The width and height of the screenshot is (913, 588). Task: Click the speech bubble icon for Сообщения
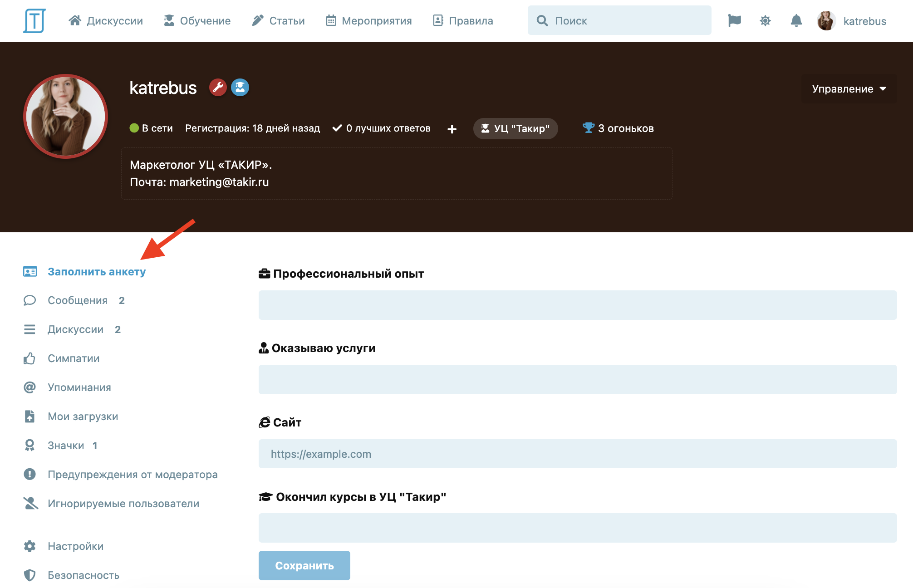(x=29, y=300)
